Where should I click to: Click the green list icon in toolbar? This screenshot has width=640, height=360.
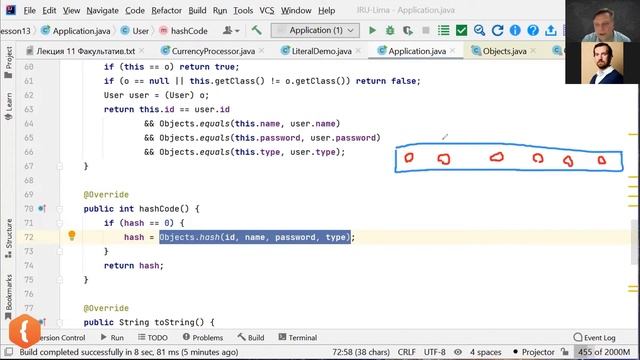pos(444,30)
